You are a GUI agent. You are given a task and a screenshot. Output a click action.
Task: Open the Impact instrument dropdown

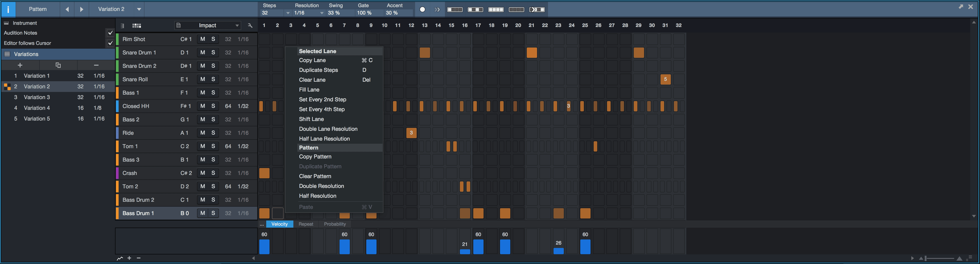(208, 25)
